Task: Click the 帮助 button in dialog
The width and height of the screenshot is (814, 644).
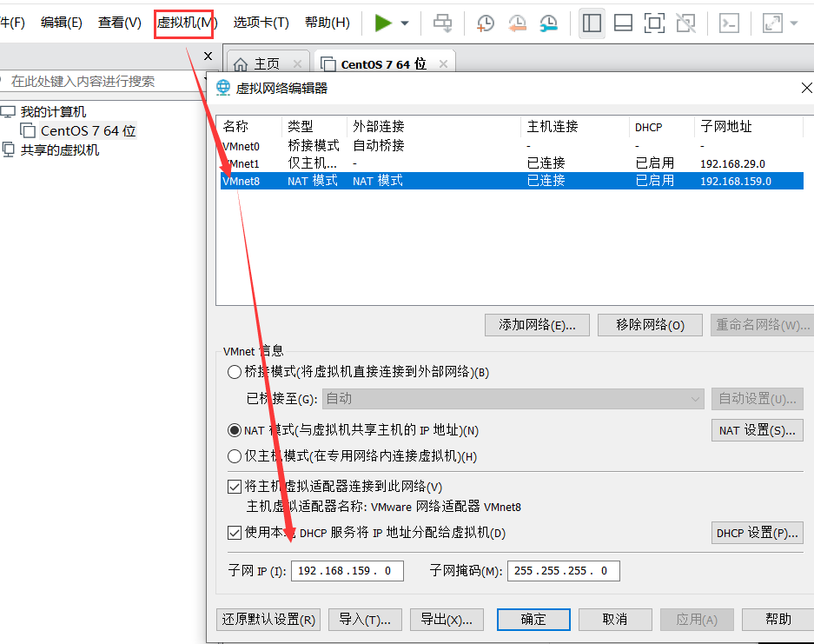Action: 778,620
